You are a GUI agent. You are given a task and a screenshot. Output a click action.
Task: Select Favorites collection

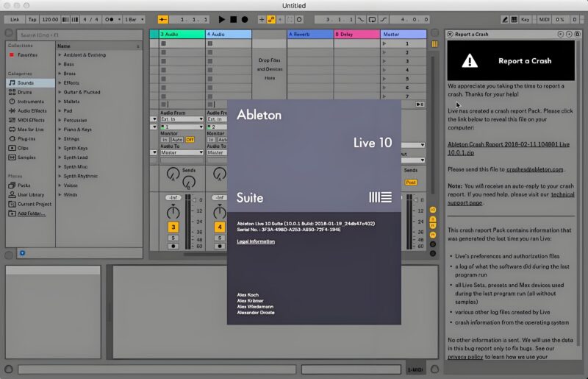[27, 55]
